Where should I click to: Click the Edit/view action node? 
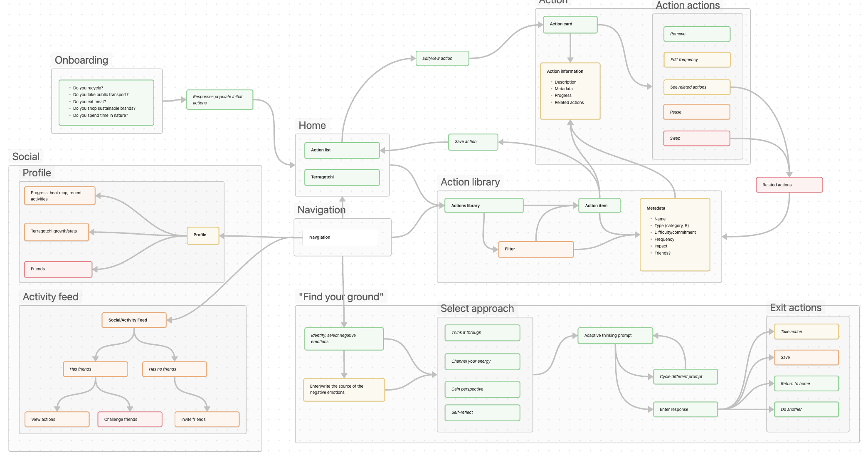coord(442,58)
